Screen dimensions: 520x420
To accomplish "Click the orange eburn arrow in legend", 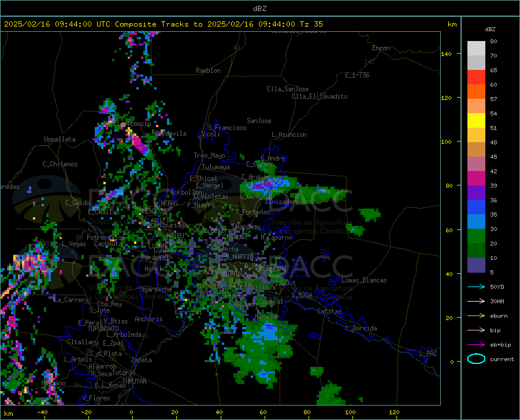I will tap(476, 315).
